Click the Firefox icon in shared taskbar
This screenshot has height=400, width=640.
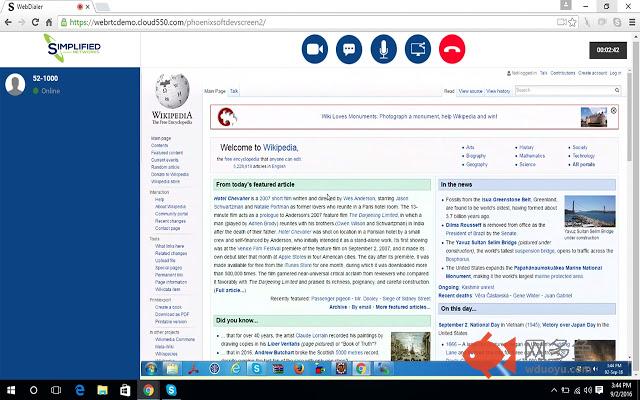(299, 369)
